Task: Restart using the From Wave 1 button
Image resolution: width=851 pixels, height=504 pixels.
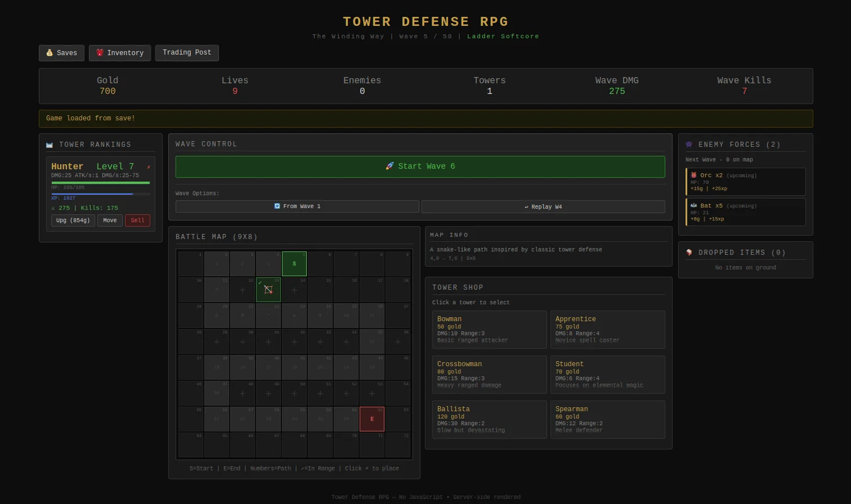Action: pyautogui.click(x=297, y=206)
